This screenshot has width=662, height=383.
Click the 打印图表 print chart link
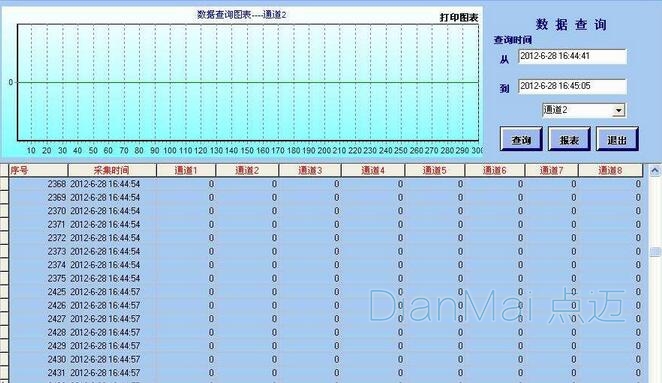click(459, 18)
